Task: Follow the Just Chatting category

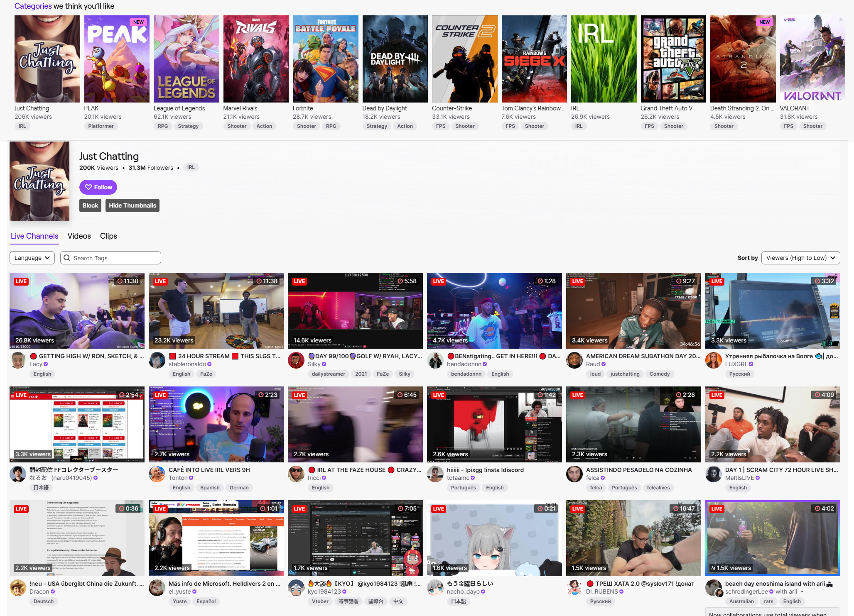Action: pyautogui.click(x=98, y=187)
